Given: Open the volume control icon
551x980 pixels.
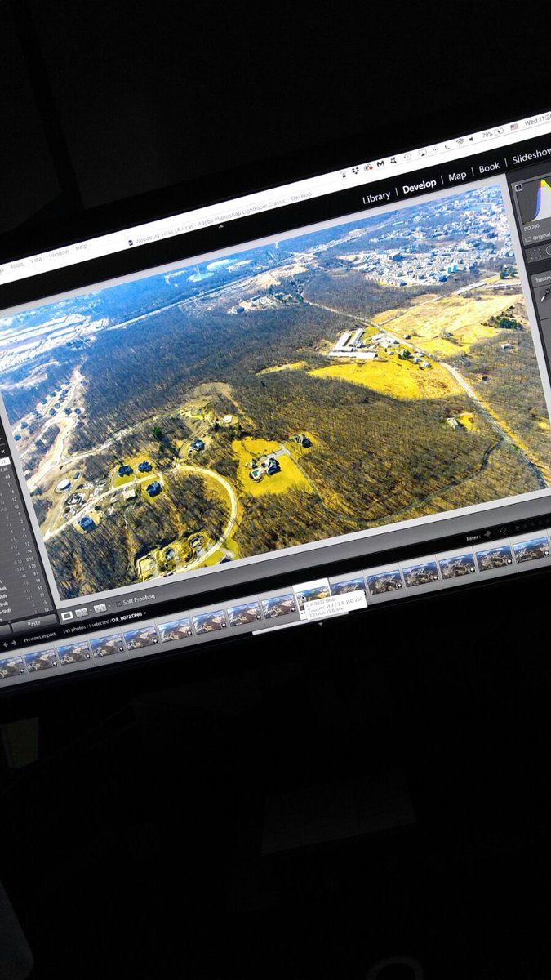Looking at the screenshot, I should (472, 139).
